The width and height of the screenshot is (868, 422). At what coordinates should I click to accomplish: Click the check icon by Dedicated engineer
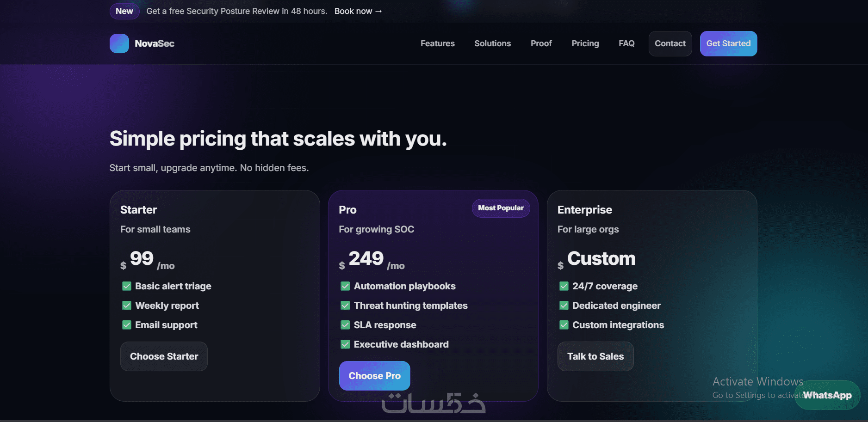pos(564,306)
